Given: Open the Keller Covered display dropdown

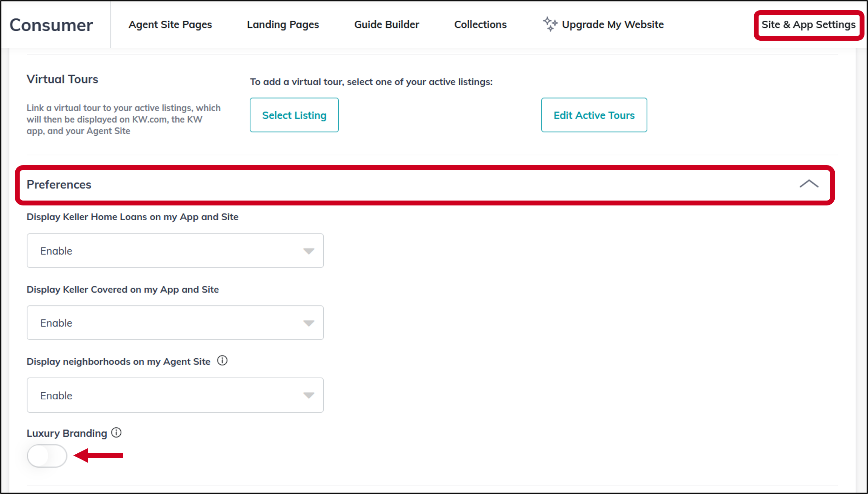Looking at the screenshot, I should point(175,323).
